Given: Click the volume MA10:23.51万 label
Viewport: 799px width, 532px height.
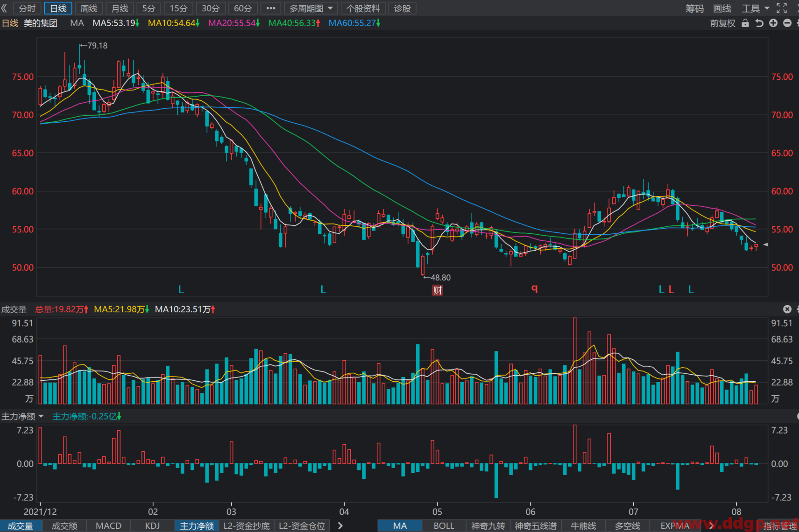Looking at the screenshot, I should (x=185, y=309).
